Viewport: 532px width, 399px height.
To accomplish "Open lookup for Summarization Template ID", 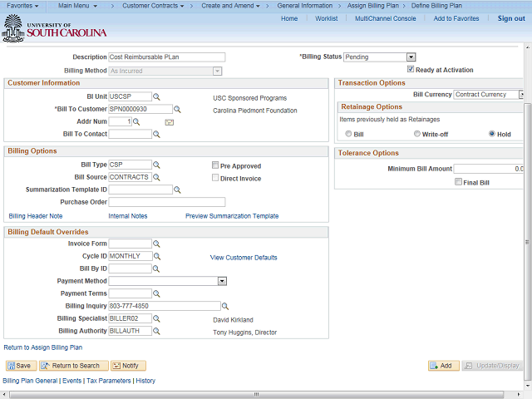I will click(177, 190).
